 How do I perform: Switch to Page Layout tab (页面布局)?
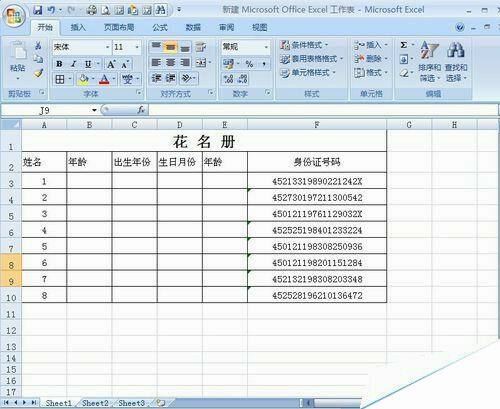click(119, 28)
